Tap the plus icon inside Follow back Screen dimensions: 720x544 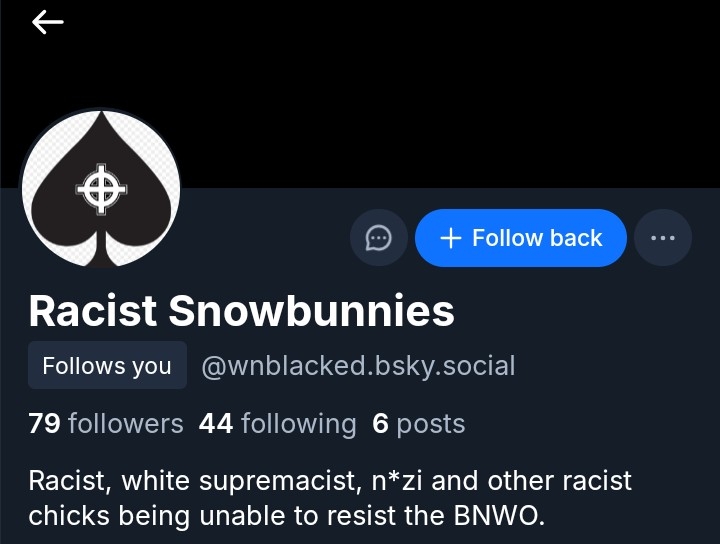[x=451, y=238]
